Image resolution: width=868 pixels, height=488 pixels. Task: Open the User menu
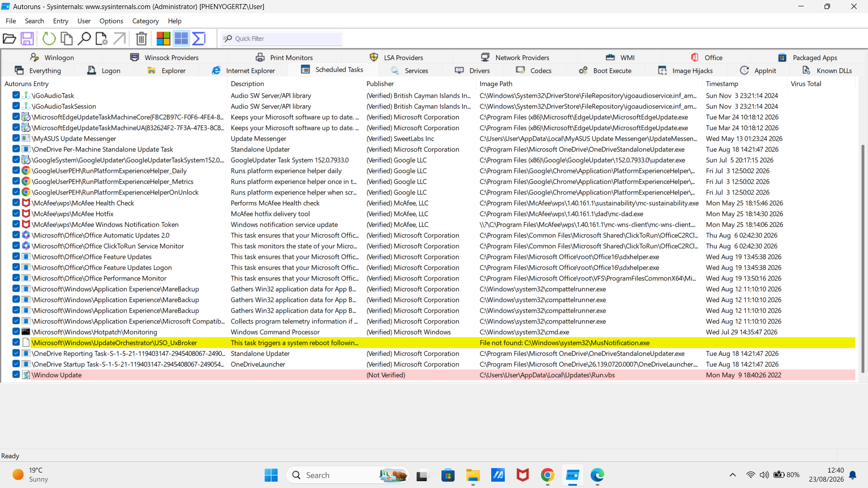point(84,21)
